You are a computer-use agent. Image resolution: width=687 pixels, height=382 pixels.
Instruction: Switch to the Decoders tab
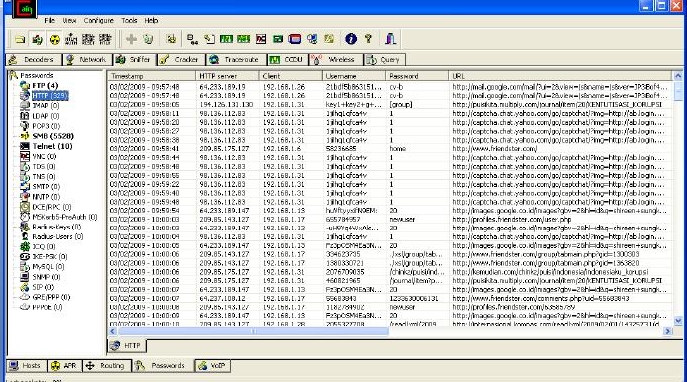(x=33, y=60)
